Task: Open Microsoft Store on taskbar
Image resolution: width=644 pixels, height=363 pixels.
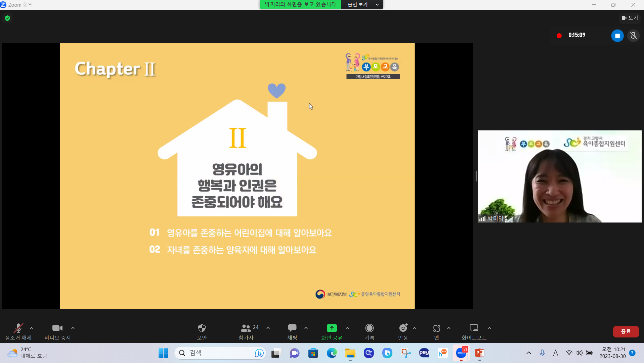Action: pos(313,353)
